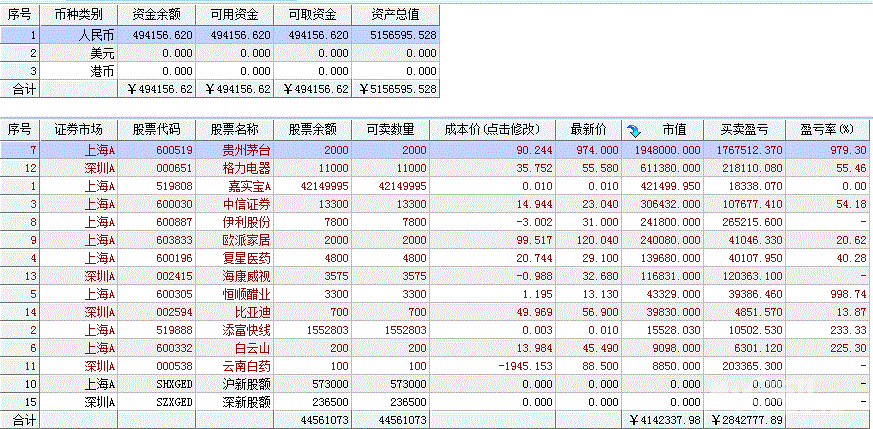Click stock code SHXGED
Screen dimensions: 873x429
[174, 384]
